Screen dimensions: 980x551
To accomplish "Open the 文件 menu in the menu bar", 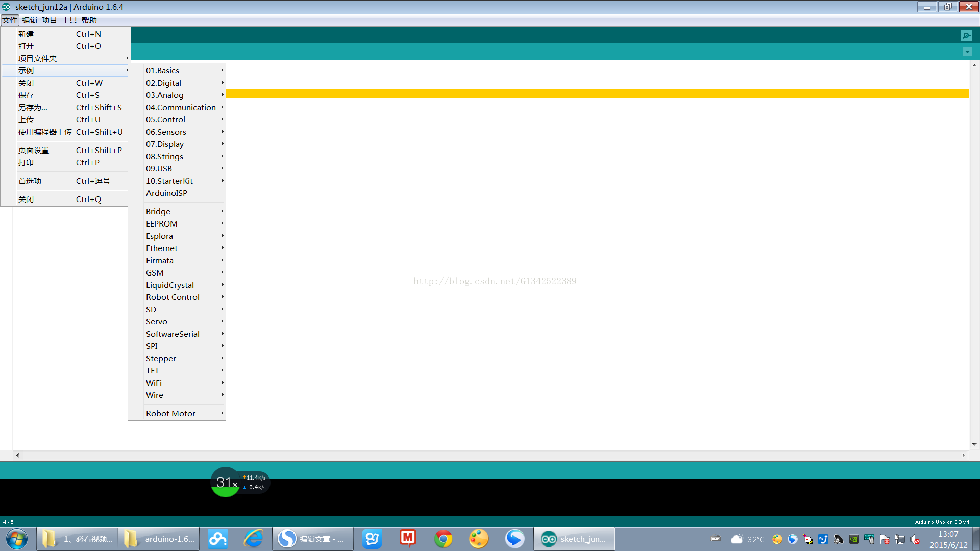I will 10,20.
